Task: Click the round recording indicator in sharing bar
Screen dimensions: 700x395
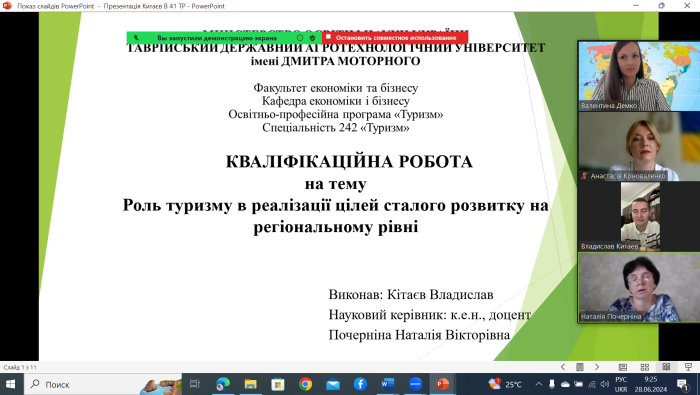Action: click(x=300, y=38)
